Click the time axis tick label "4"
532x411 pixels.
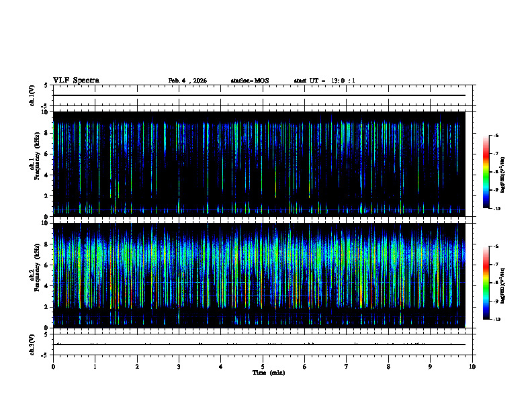[221, 367]
